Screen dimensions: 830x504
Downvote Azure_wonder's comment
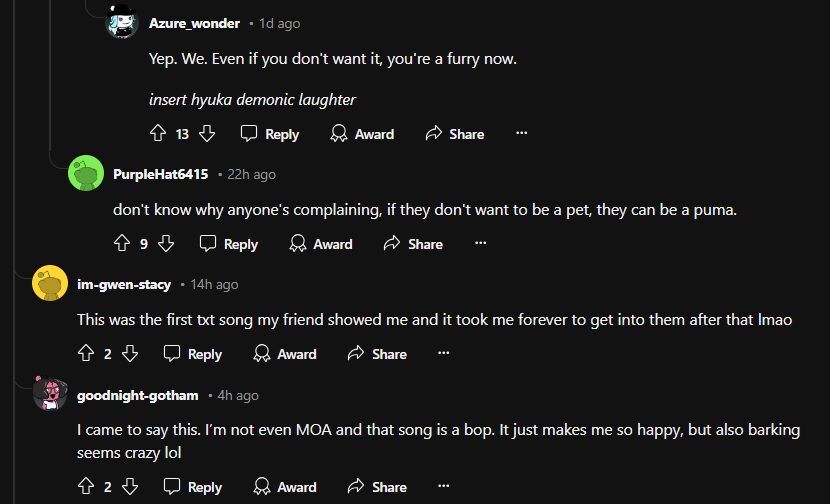pyautogui.click(x=207, y=134)
